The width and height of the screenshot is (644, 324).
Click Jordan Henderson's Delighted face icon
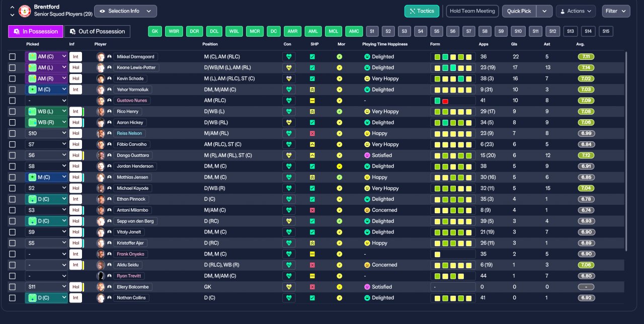367,166
